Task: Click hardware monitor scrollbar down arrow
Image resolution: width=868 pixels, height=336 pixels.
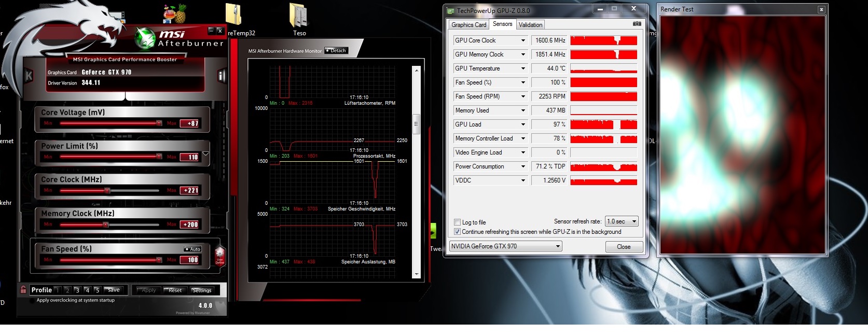Action: (416, 274)
